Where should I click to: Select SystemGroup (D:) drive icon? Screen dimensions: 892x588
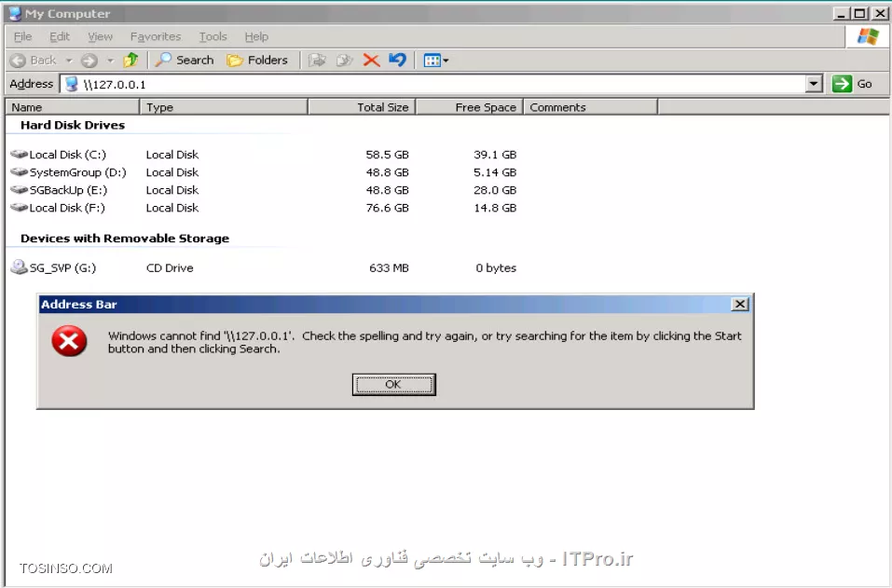point(19,171)
